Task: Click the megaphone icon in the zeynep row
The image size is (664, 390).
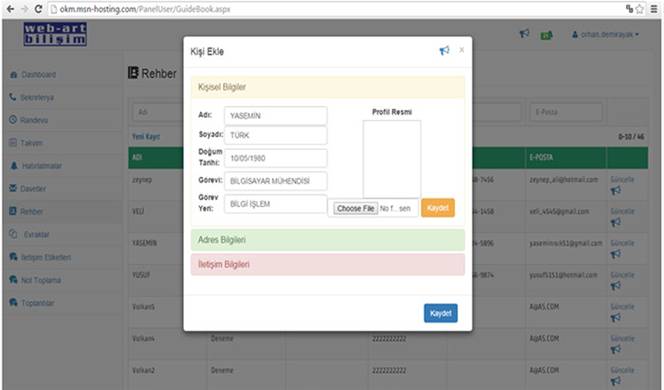Action: tap(616, 191)
